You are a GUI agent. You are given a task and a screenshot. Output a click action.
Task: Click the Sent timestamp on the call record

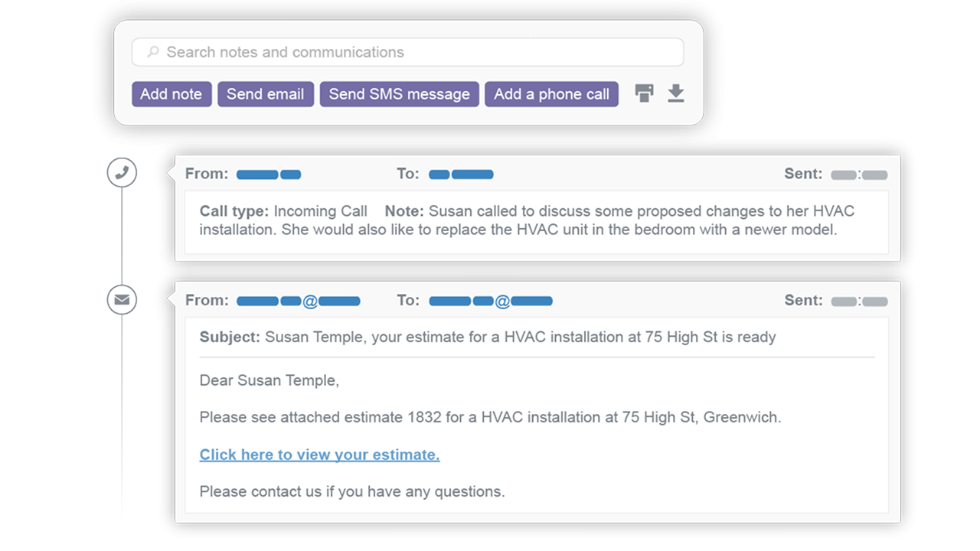(x=859, y=174)
